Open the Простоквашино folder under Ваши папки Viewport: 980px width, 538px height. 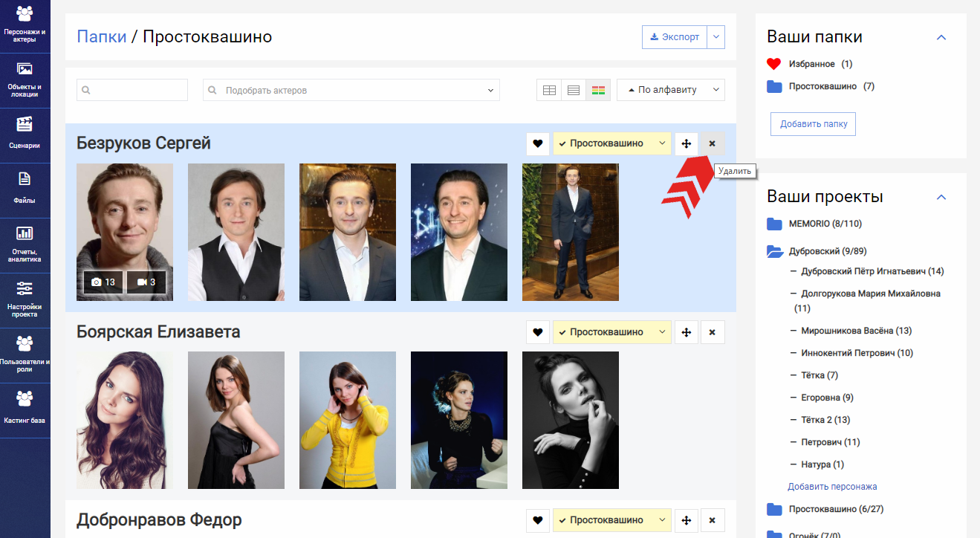tap(820, 86)
